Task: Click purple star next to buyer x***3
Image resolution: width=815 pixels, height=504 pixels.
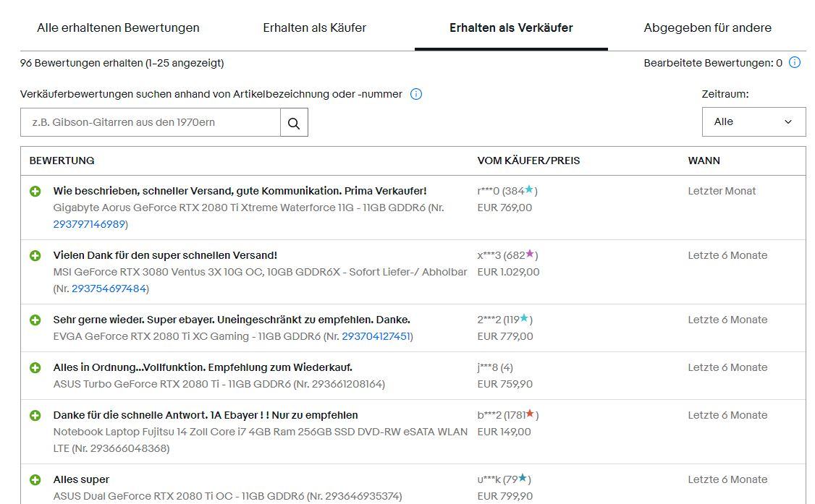Action: pos(530,254)
